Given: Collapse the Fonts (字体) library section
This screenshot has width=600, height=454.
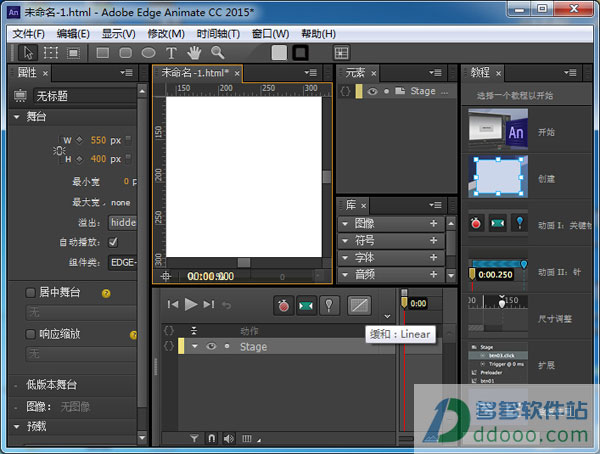Looking at the screenshot, I should 345,258.
